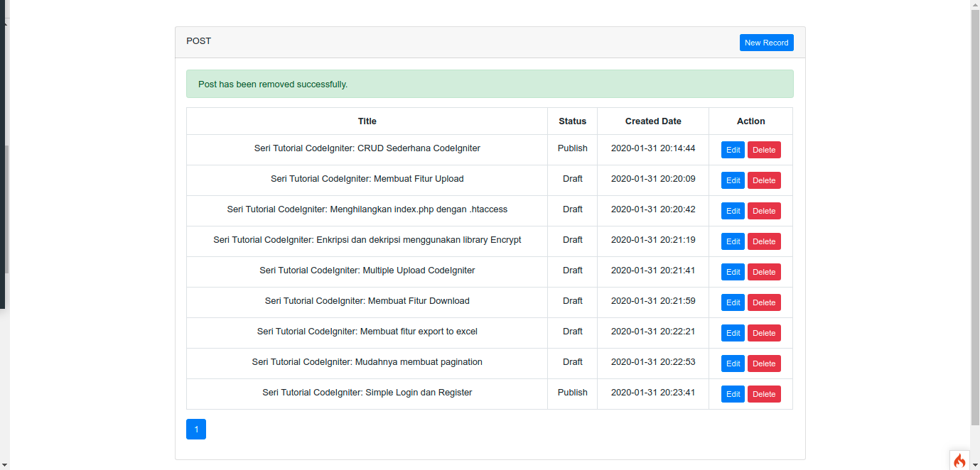Image resolution: width=980 pixels, height=470 pixels.
Task: Edit the Multiple Upload CodeIgniter post
Action: point(733,272)
